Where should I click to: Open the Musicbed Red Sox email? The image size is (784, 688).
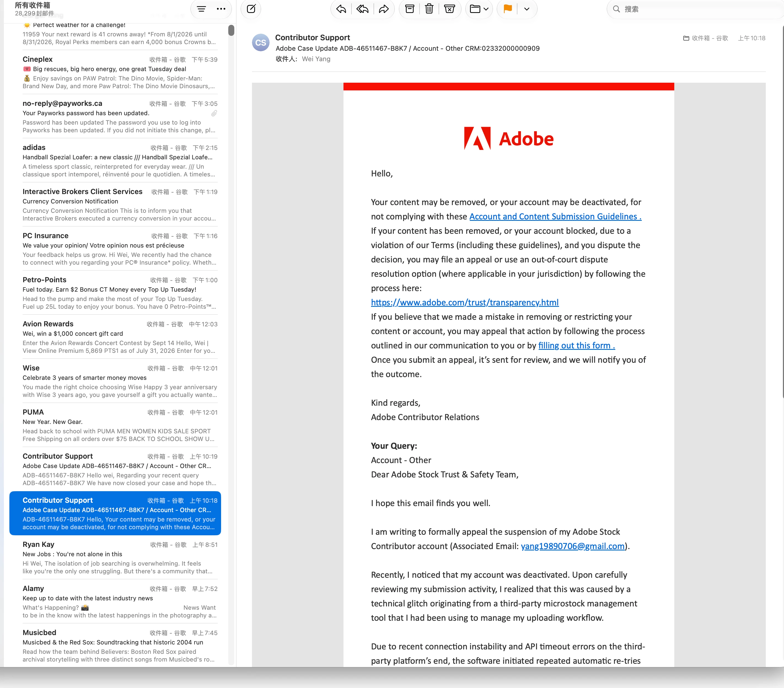click(120, 646)
